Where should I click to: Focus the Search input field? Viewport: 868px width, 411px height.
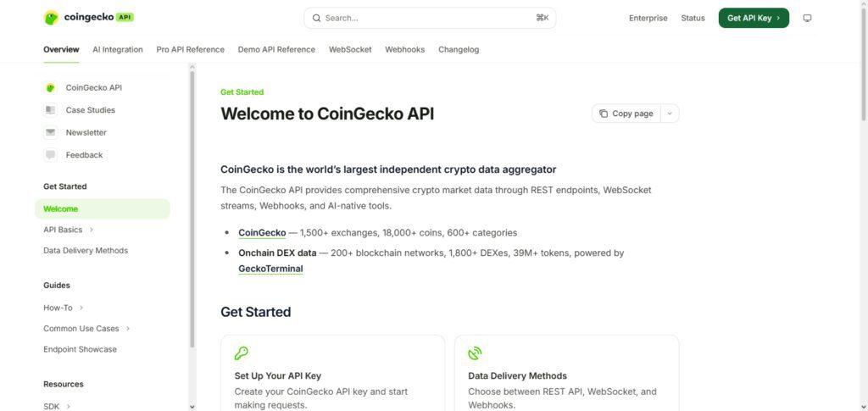(x=430, y=19)
